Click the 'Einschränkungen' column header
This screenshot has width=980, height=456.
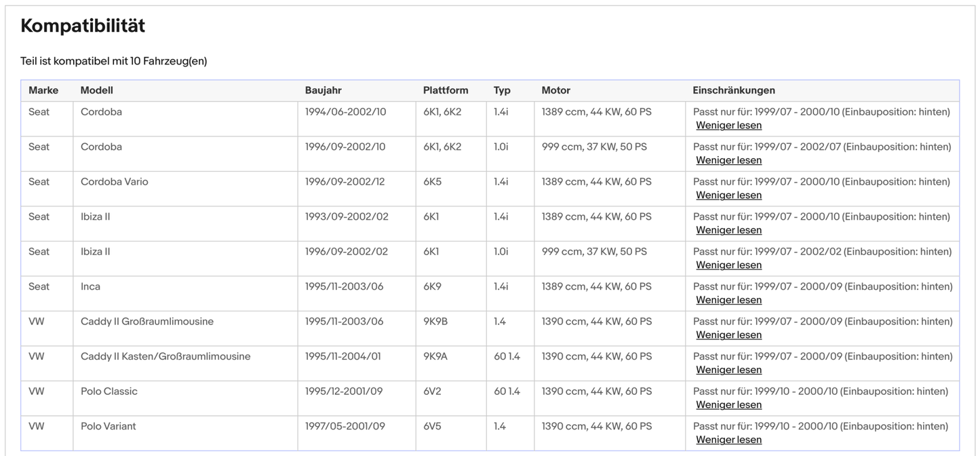tap(733, 90)
